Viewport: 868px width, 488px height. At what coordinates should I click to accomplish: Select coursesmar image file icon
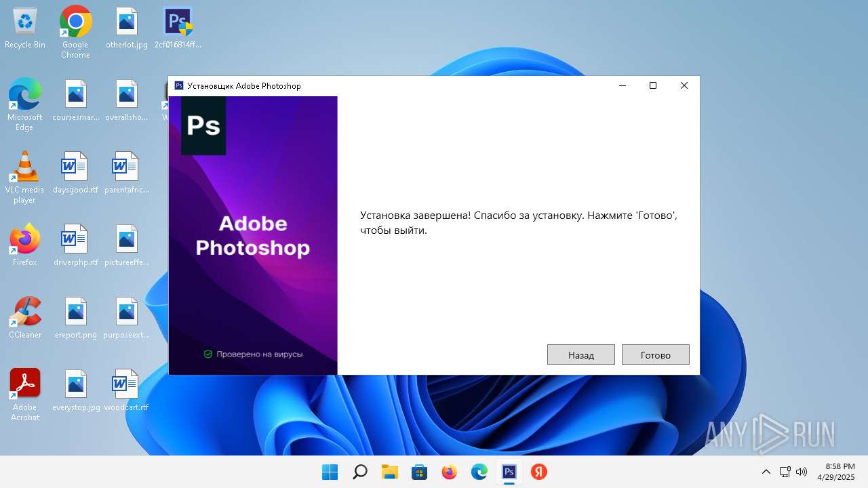coord(75,101)
